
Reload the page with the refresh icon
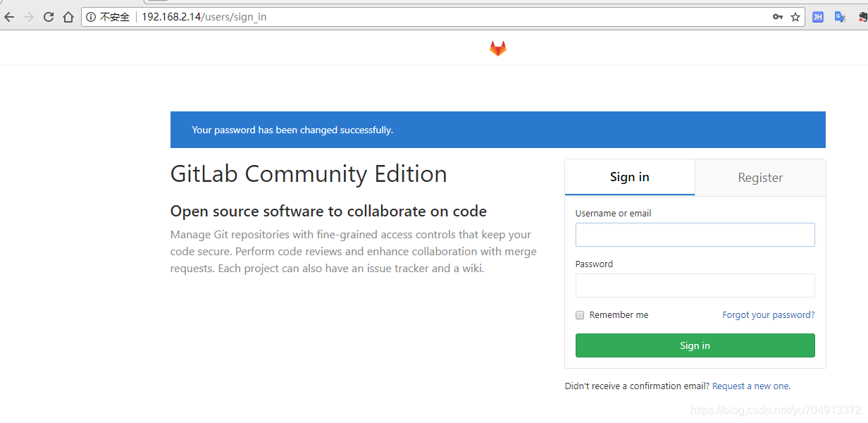(x=49, y=17)
